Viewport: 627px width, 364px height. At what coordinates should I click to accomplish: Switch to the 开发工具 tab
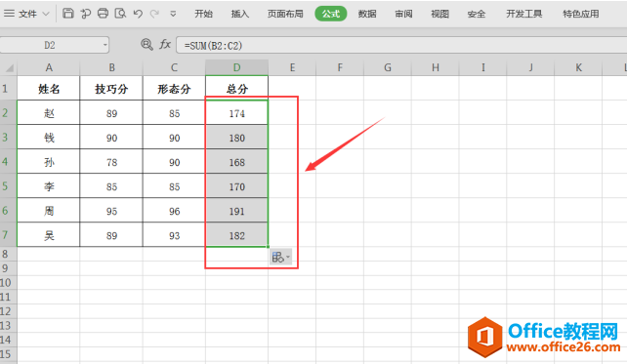524,14
